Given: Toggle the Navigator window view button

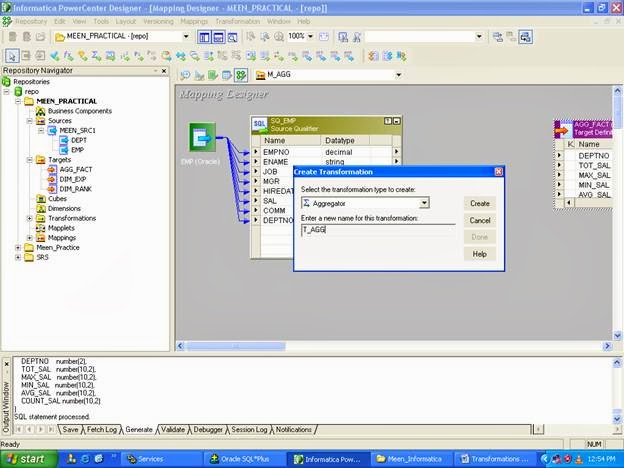Looking at the screenshot, I should [204, 37].
